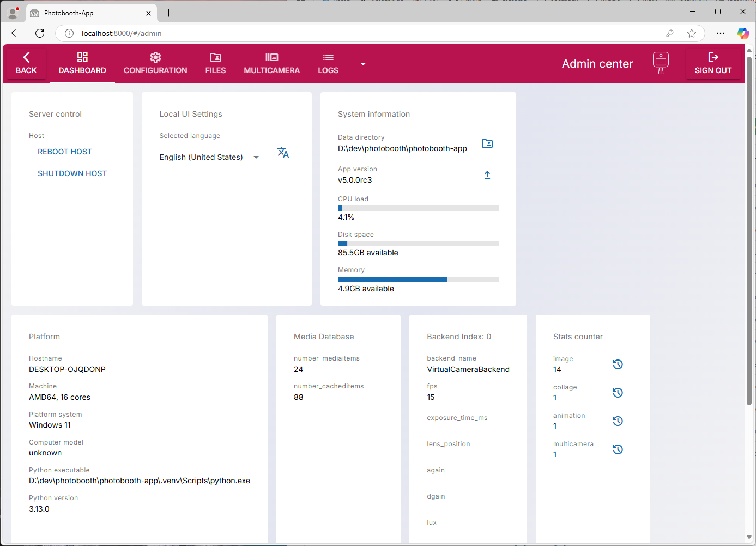Image resolution: width=756 pixels, height=546 pixels.
Task: Switch to the Multicamera tab
Action: [x=271, y=64]
